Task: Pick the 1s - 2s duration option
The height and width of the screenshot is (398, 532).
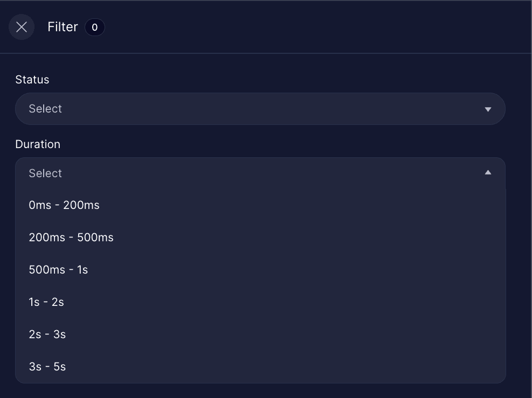Action: [46, 302]
